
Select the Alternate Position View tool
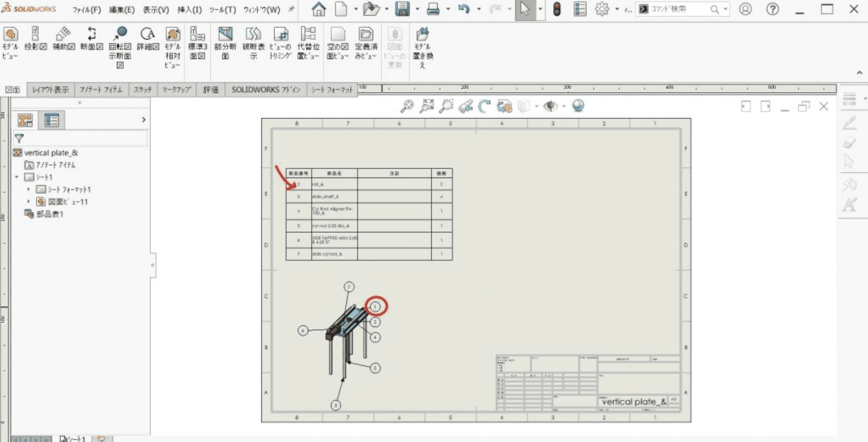(x=308, y=42)
